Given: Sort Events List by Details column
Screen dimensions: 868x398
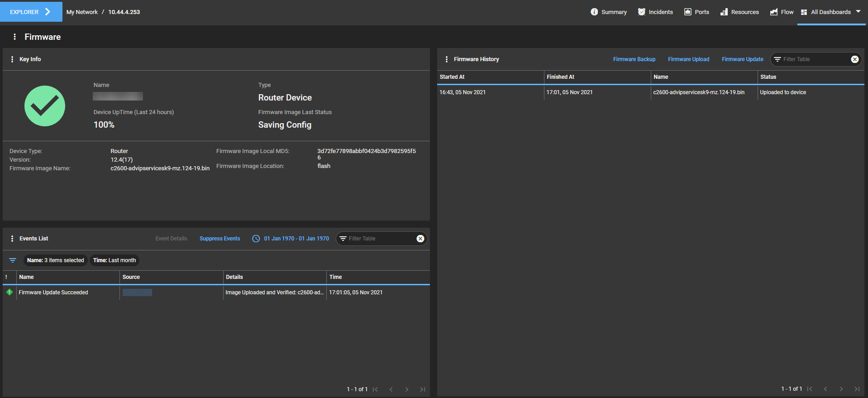Looking at the screenshot, I should 275,277.
